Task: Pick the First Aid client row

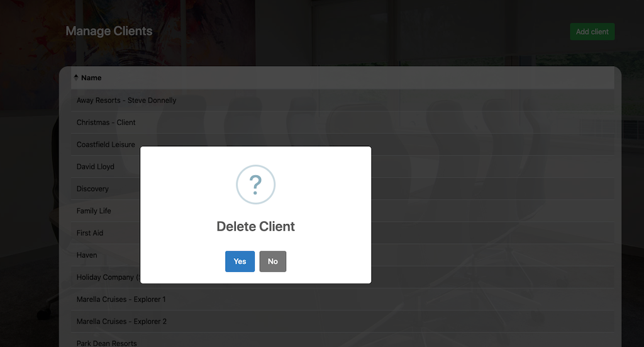Action: pyautogui.click(x=90, y=233)
